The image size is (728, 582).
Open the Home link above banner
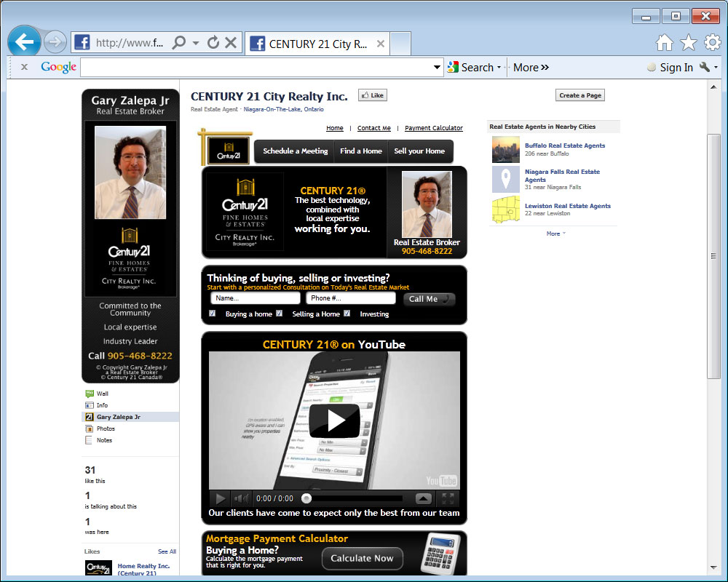(335, 128)
